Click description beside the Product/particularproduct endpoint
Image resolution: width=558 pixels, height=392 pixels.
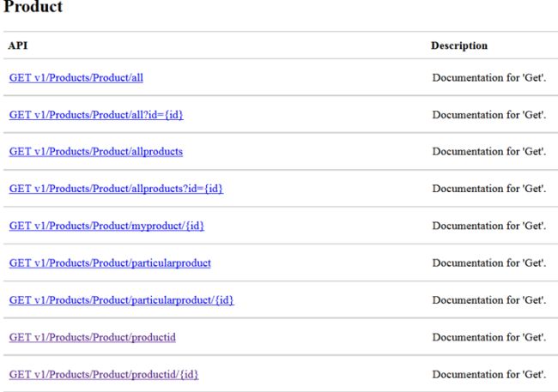[x=488, y=263]
